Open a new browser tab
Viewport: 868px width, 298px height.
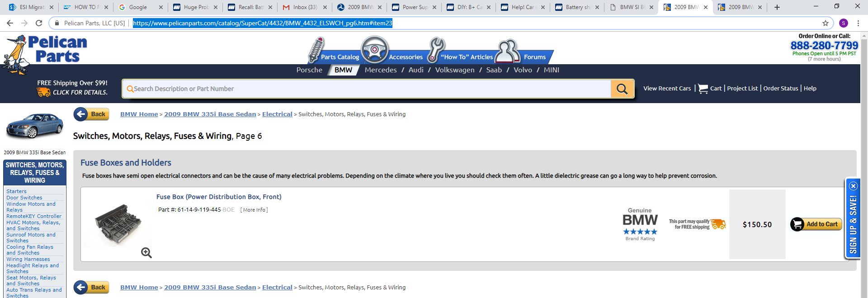click(777, 7)
